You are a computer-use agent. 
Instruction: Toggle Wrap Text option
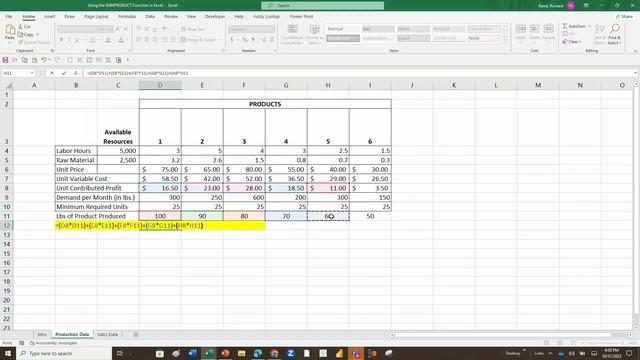pyautogui.click(x=193, y=29)
